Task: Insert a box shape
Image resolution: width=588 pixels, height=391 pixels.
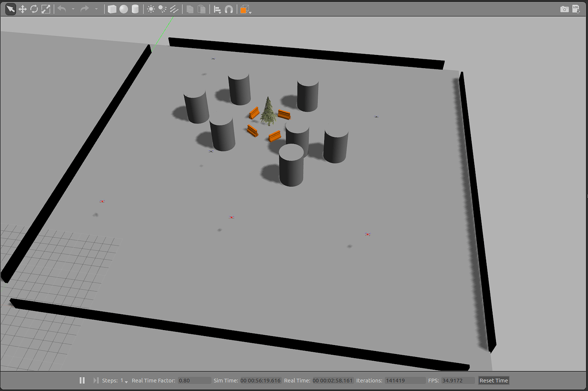Action: pyautogui.click(x=112, y=9)
